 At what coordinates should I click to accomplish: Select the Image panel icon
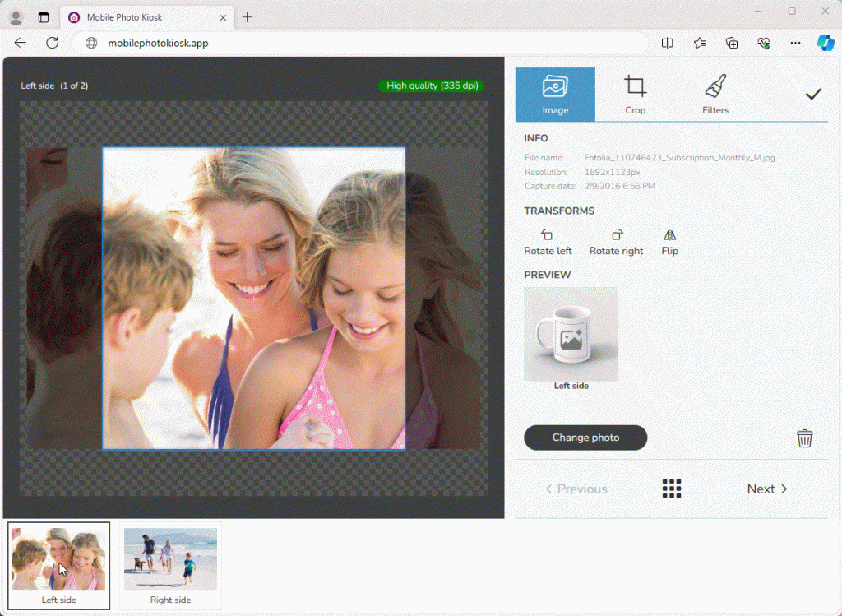(x=555, y=93)
